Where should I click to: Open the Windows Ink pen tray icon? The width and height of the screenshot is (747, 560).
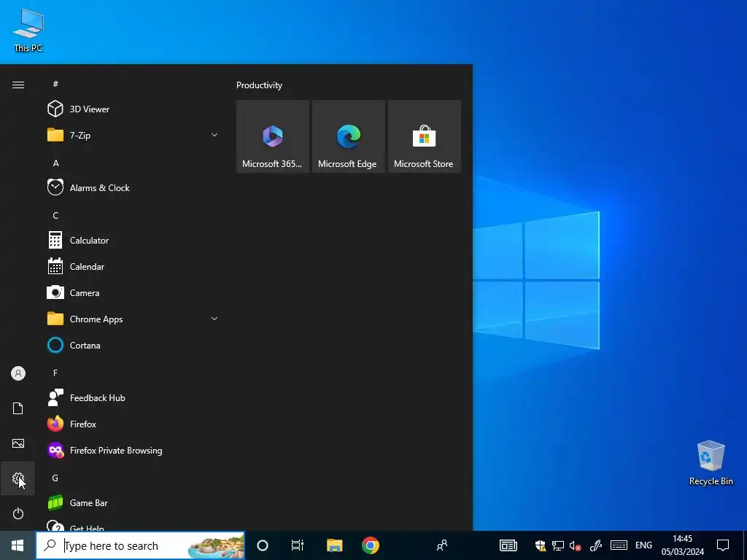click(595, 545)
